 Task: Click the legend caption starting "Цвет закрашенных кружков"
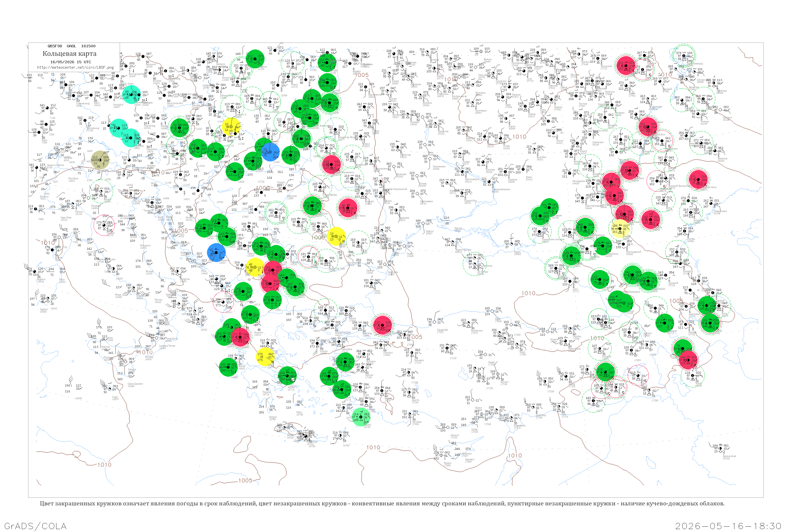click(382, 504)
